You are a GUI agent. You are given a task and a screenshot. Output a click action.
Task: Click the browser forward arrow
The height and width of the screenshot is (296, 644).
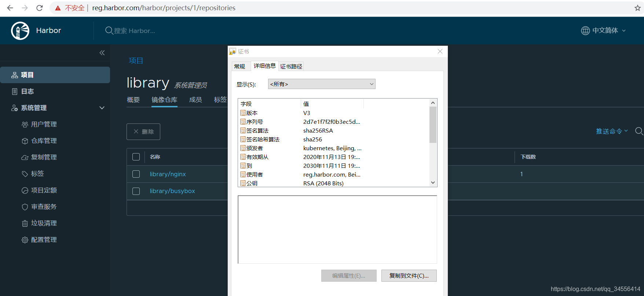point(25,8)
